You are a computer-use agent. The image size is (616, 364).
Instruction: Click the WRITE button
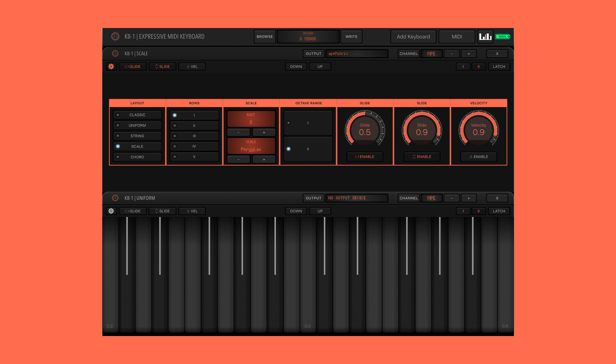pos(351,36)
